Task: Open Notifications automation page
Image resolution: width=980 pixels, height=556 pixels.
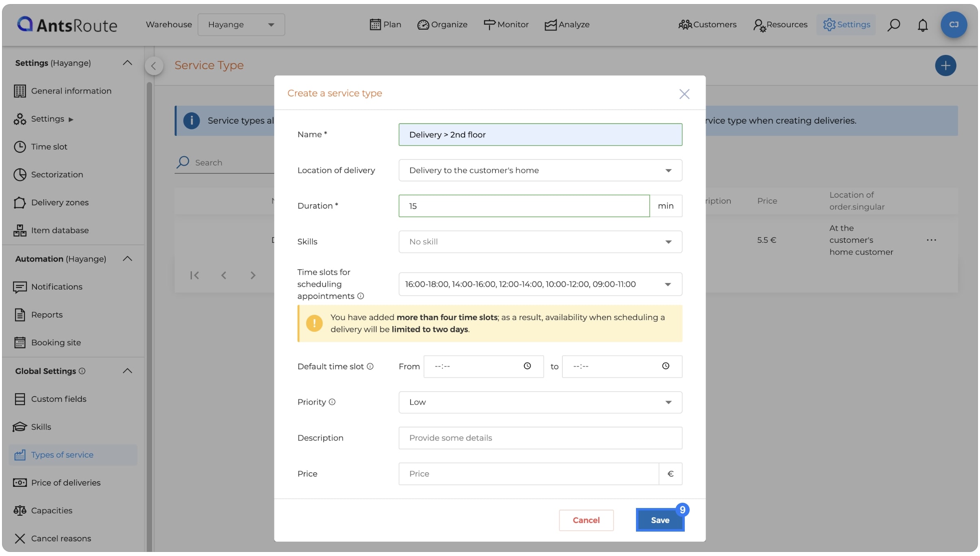Action: coord(48,287)
